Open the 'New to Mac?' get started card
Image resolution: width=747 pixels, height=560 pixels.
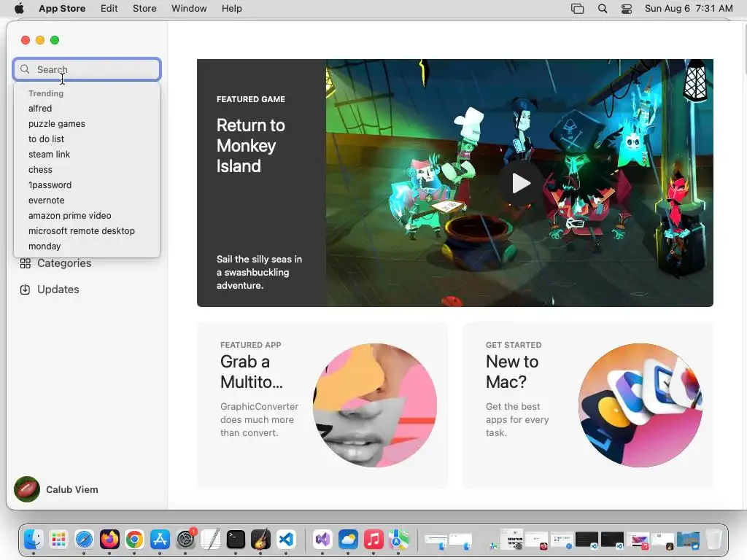click(588, 405)
